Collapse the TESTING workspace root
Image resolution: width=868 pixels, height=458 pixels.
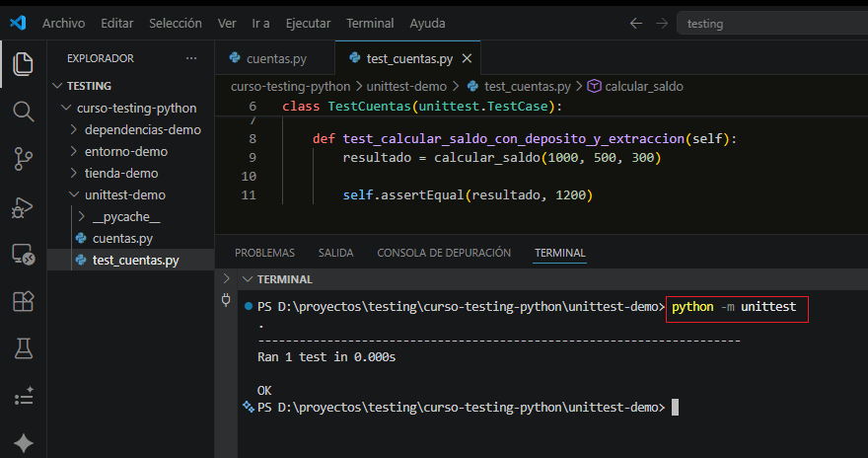(x=57, y=86)
